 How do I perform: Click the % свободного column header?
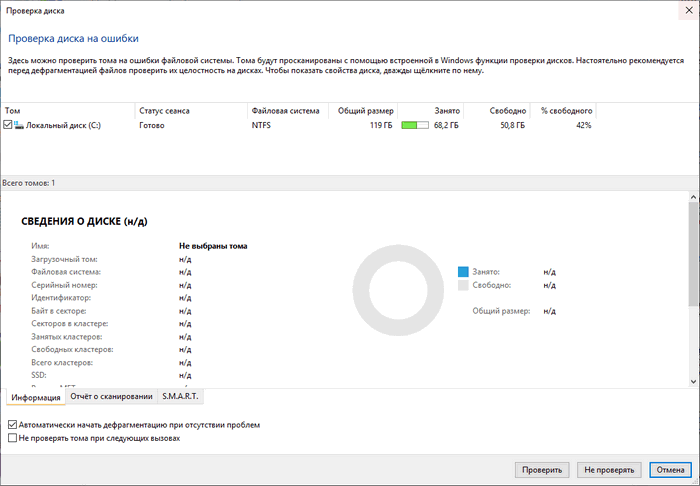click(x=566, y=110)
